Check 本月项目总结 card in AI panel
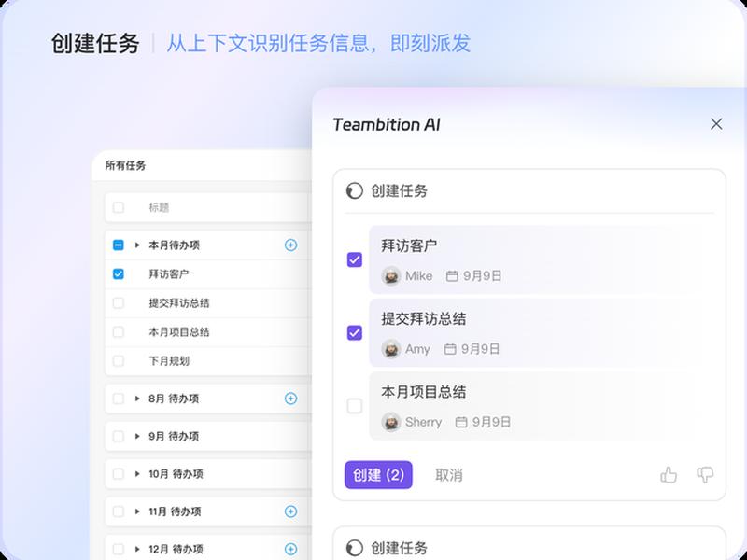747x560 pixels. (355, 406)
